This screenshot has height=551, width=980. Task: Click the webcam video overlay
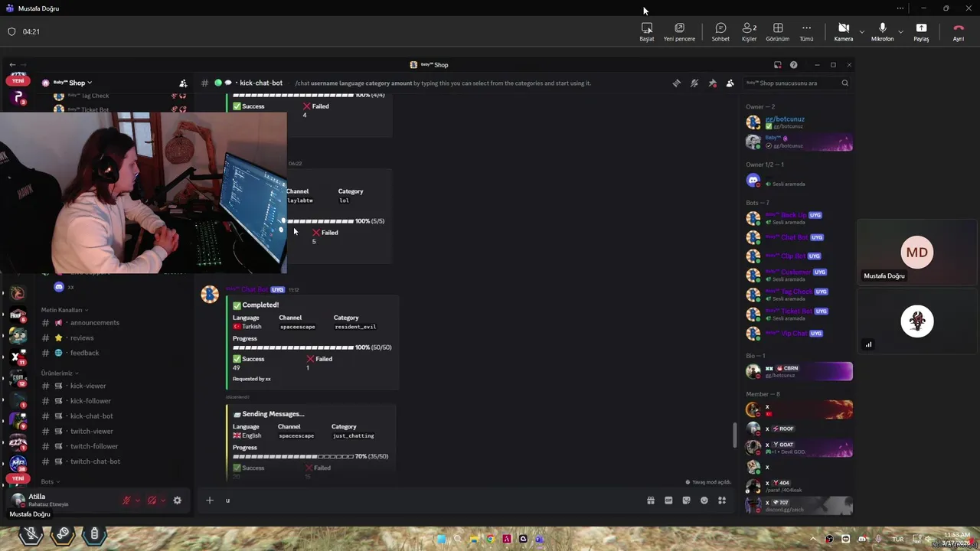click(x=143, y=193)
